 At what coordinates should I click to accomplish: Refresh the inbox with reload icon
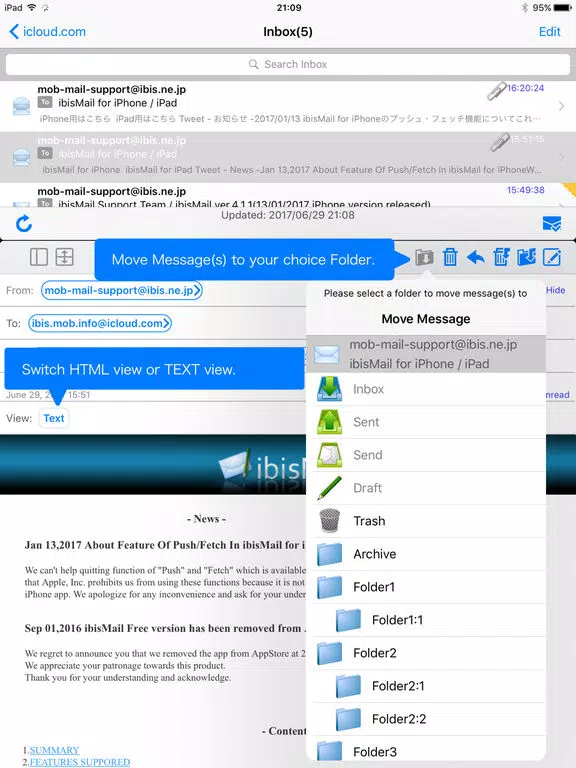24,224
